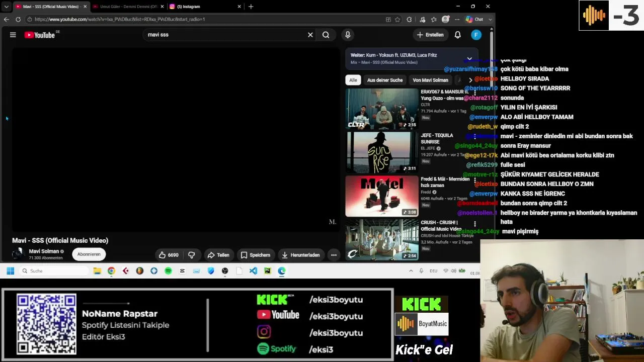Open options for the CRUSH video
This screenshot has width=644, height=362.
tap(475, 224)
